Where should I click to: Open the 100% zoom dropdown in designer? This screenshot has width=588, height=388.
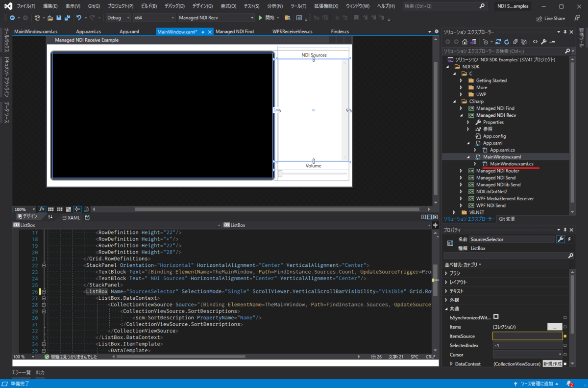[x=25, y=209]
